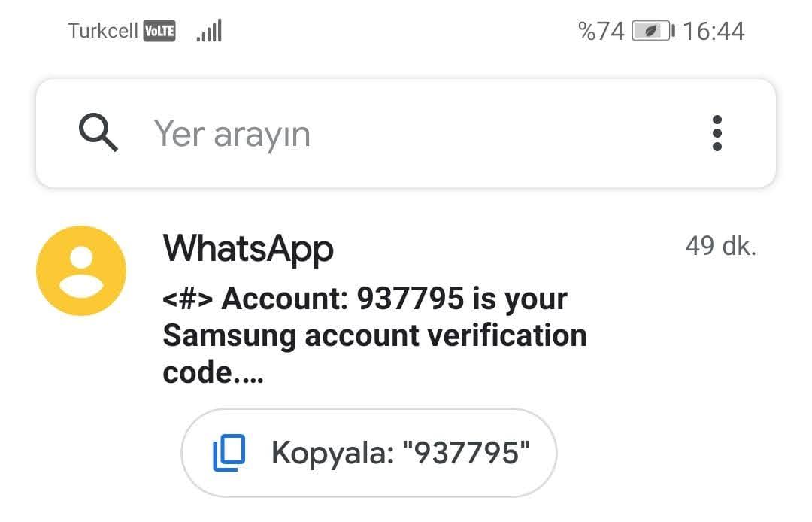This screenshot has height=522, width=812.
Task: Focus the Yer arayın search field
Action: tap(232, 134)
